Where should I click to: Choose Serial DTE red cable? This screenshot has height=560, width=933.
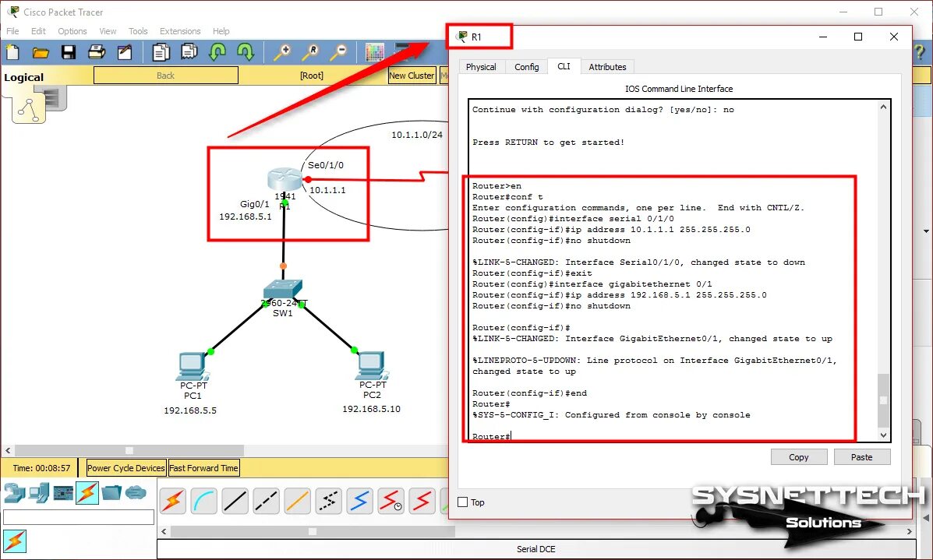(x=421, y=501)
